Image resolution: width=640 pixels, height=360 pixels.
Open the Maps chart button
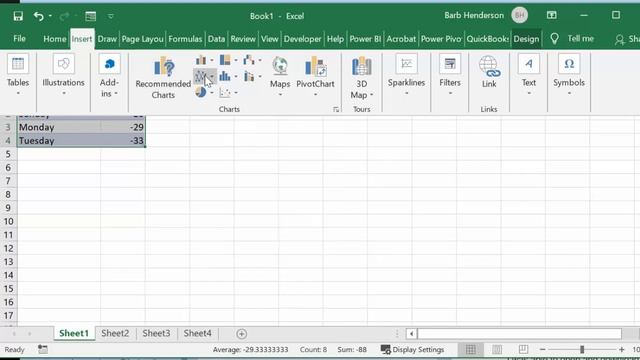(x=280, y=77)
